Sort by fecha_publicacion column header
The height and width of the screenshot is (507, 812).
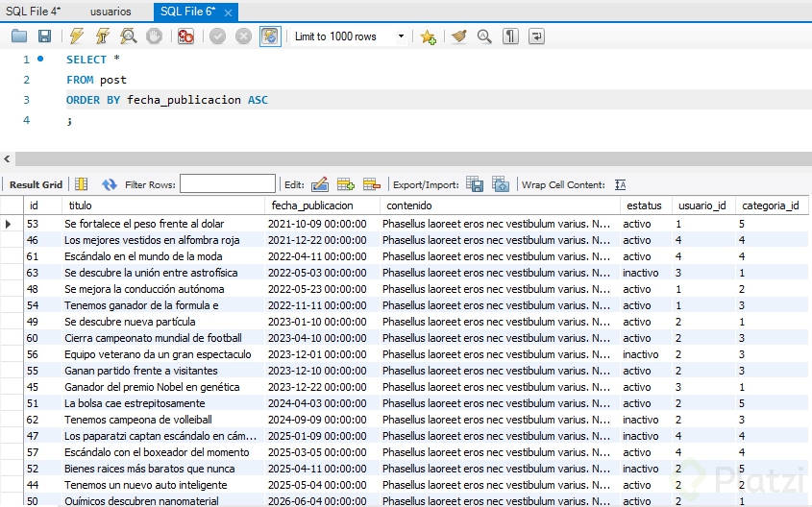pos(322,205)
